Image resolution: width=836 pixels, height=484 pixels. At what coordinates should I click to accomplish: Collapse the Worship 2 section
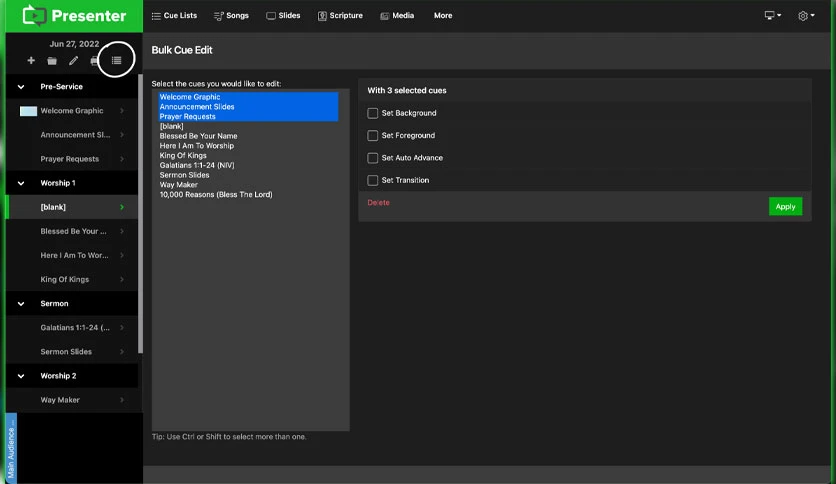pos(21,376)
